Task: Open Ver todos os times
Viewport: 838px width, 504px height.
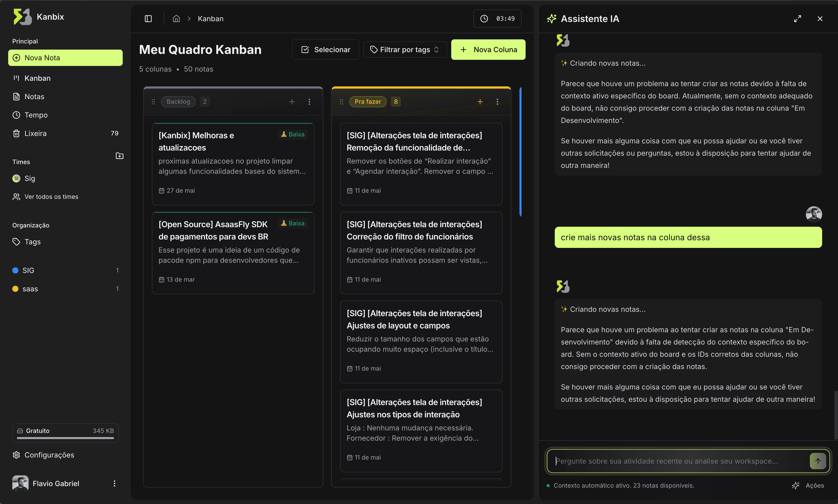Action: click(x=51, y=196)
